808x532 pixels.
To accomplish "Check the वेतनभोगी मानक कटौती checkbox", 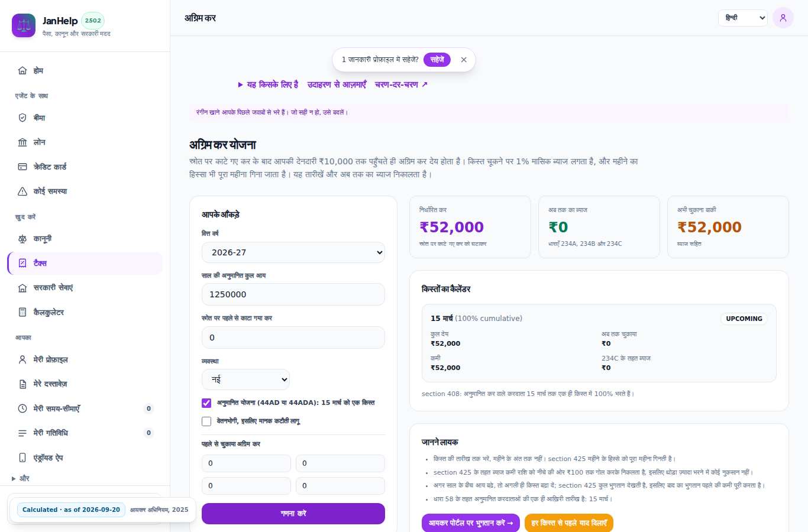I will coord(206,421).
